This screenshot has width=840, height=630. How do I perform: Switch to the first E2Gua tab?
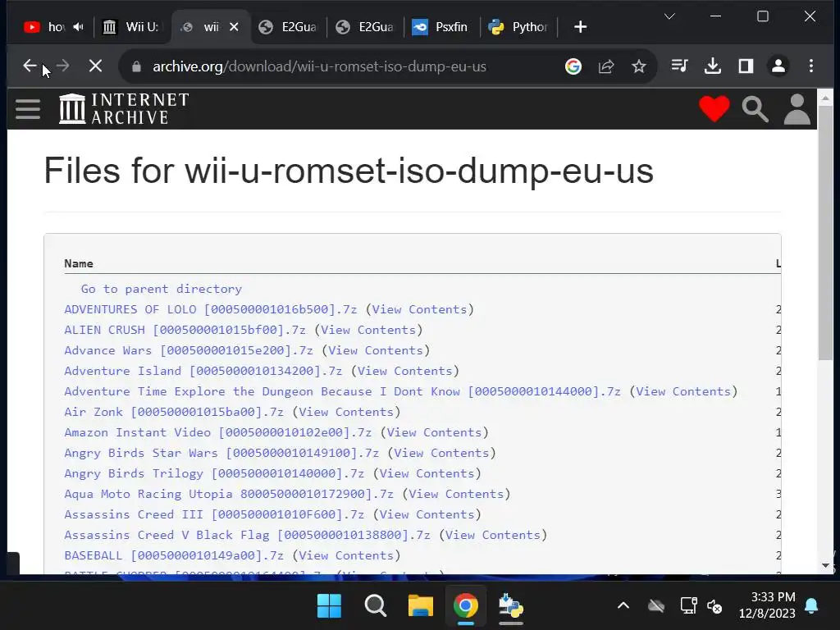click(288, 27)
